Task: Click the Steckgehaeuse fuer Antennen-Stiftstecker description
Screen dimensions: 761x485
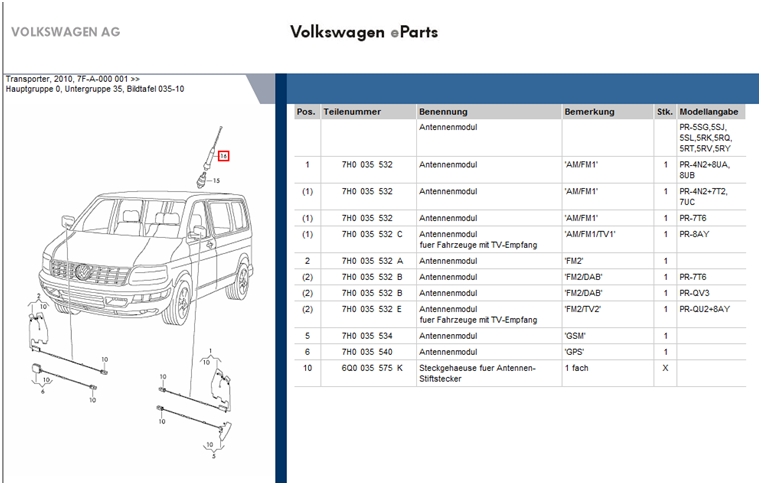Action: tap(477, 373)
